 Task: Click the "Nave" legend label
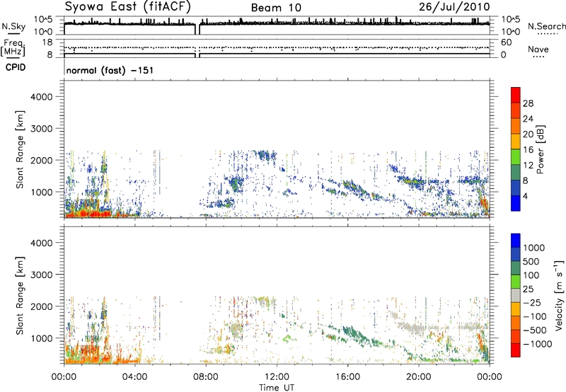(538, 49)
